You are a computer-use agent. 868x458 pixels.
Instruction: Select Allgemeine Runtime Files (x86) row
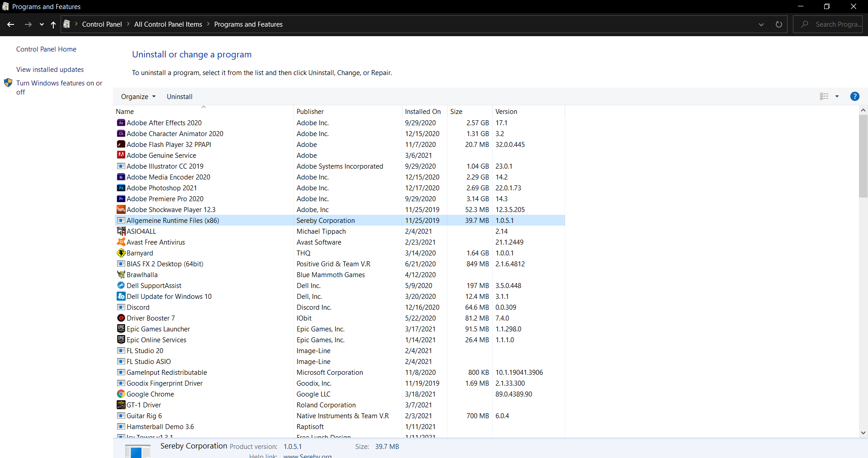(x=339, y=220)
